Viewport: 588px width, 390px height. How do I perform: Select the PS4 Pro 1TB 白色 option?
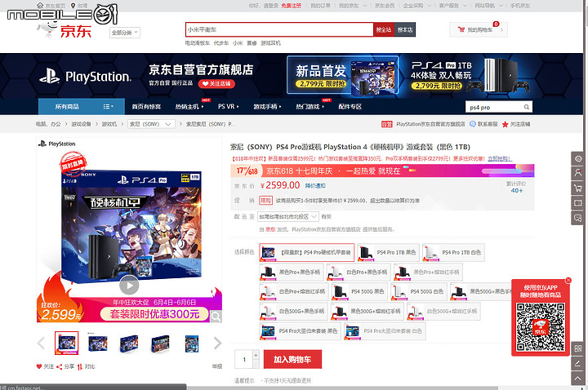tap(453, 252)
